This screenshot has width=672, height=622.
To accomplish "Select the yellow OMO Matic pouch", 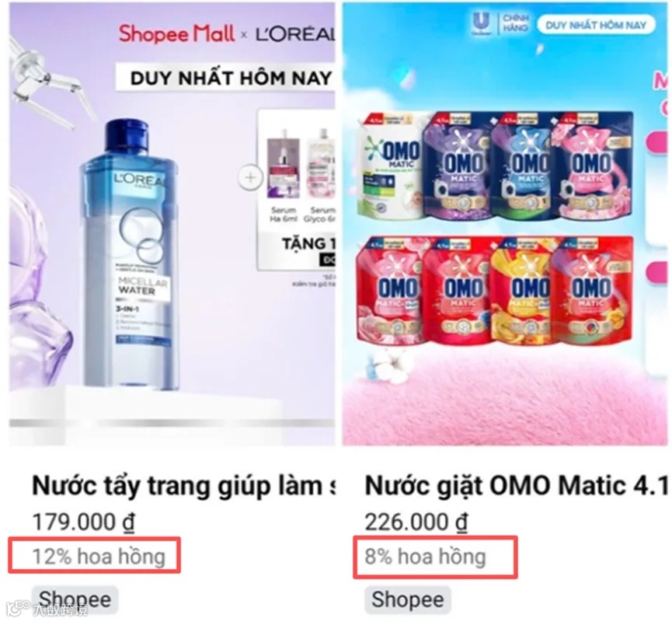I will tap(523, 292).
